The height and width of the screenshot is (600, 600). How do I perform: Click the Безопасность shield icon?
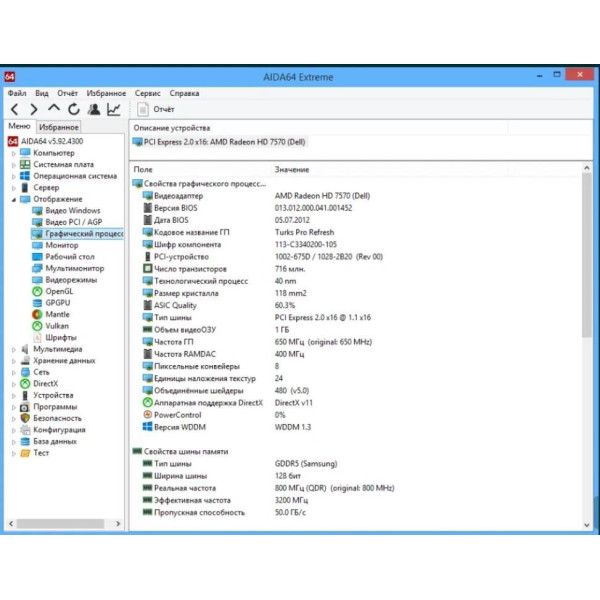click(x=25, y=418)
